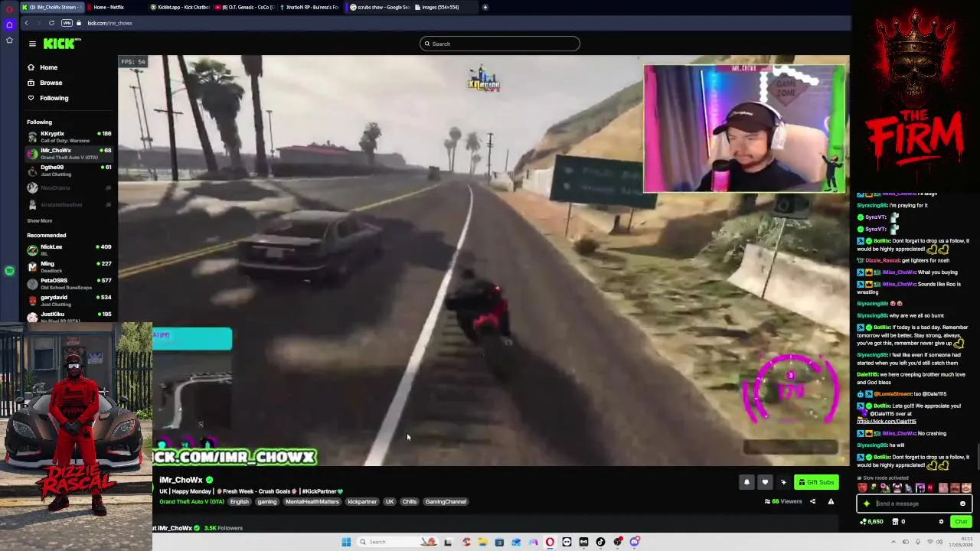Switch to O.T. Genasis YouTube tab
This screenshot has width=980, height=551.
coord(243,7)
